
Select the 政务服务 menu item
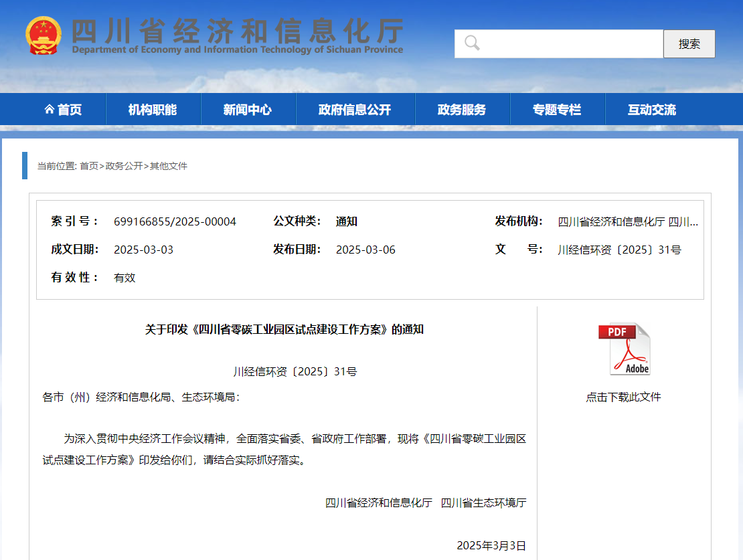(x=462, y=110)
